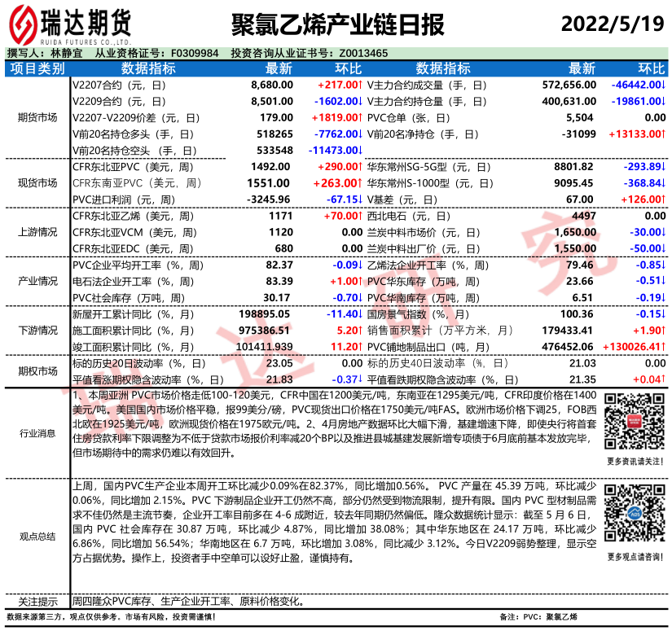
Task: Click the 行业消息 section label
Action: [37, 432]
